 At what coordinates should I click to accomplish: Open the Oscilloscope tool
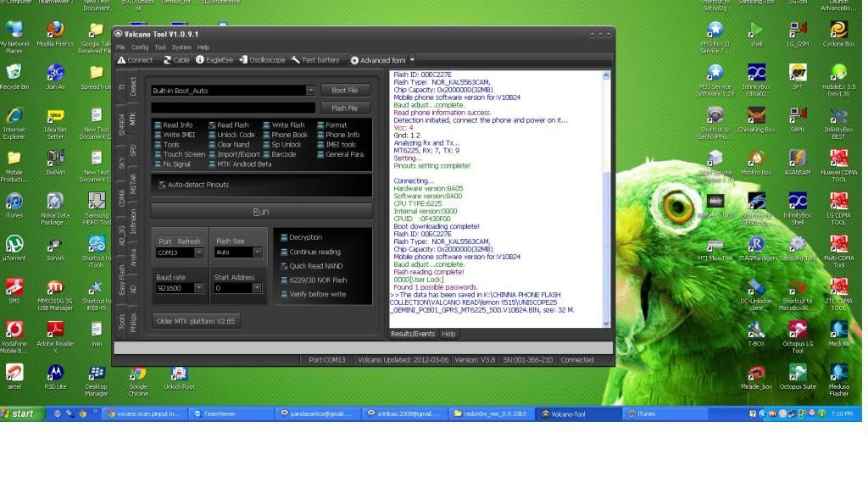[262, 60]
